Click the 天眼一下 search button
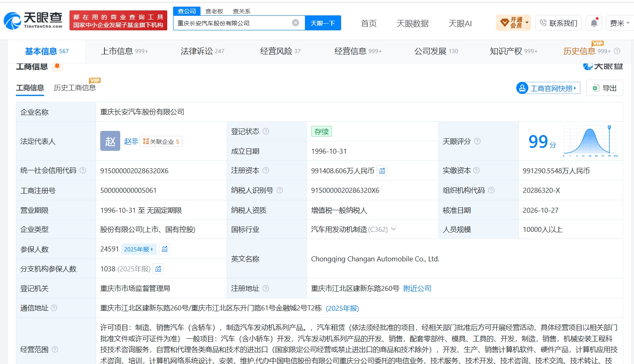The height and width of the screenshot is (364, 634). pyautogui.click(x=323, y=23)
